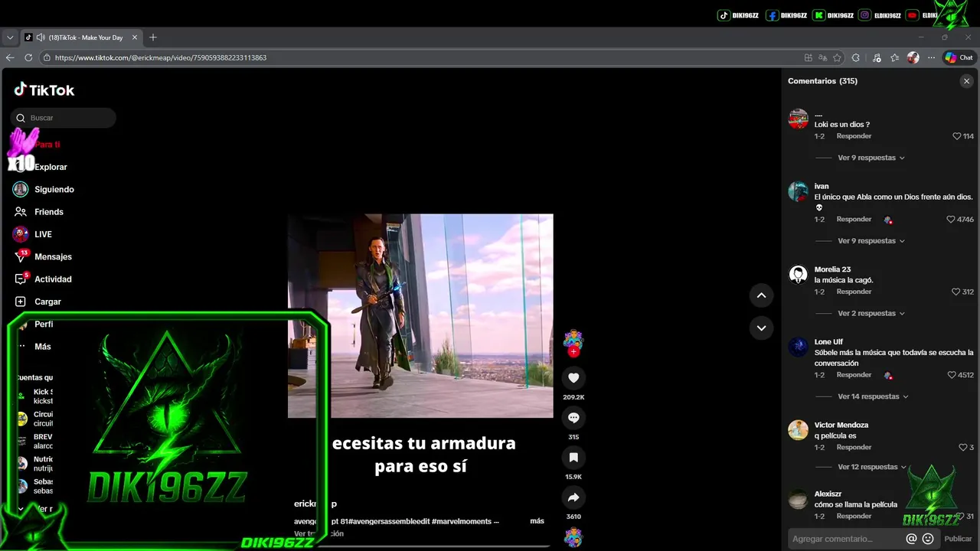Click the TikTok logo
Screen dimensions: 980x551
(x=44, y=90)
